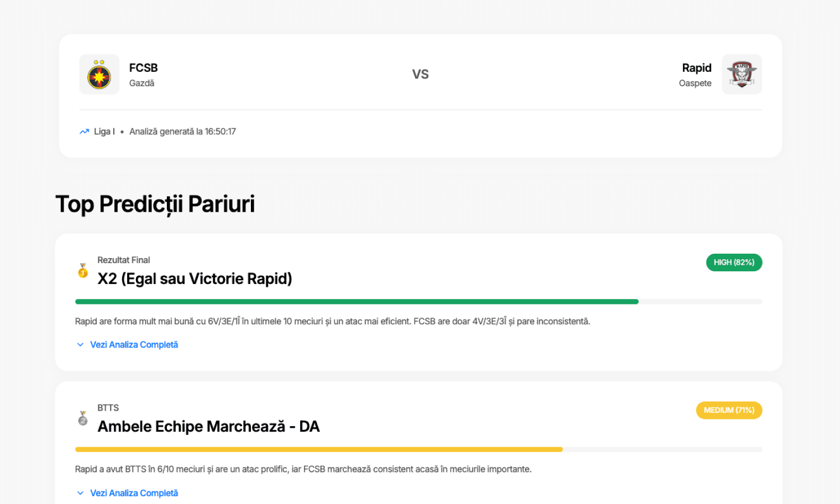Viewport: 840px width, 504px height.
Task: Click the Rezultat Final category label
Action: 124,260
